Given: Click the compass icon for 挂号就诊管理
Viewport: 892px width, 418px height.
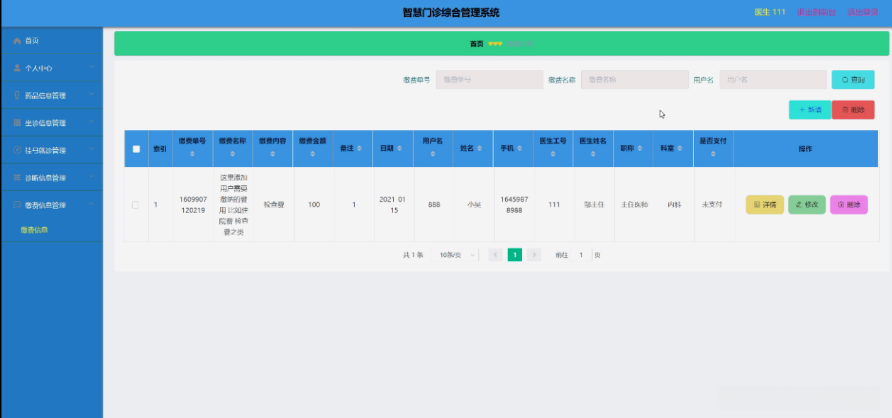Looking at the screenshot, I should pyautogui.click(x=17, y=150).
